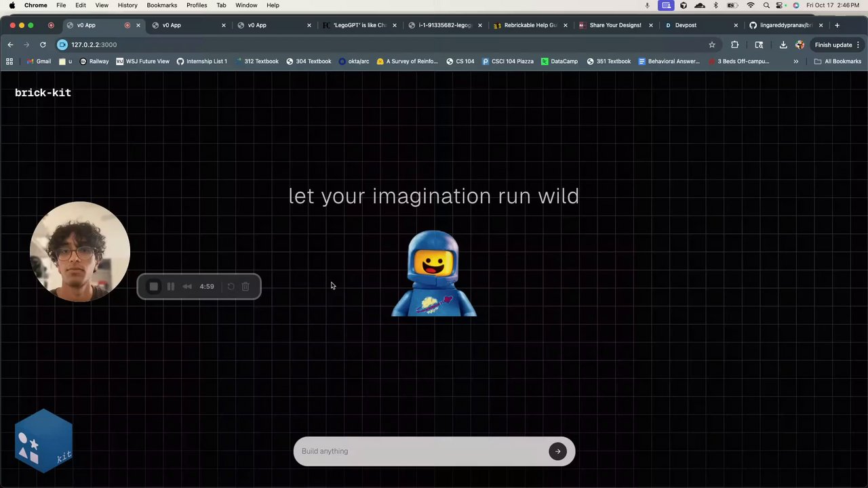Open the brick-kit home logo
This screenshot has height=488, width=868.
pyautogui.click(x=43, y=93)
